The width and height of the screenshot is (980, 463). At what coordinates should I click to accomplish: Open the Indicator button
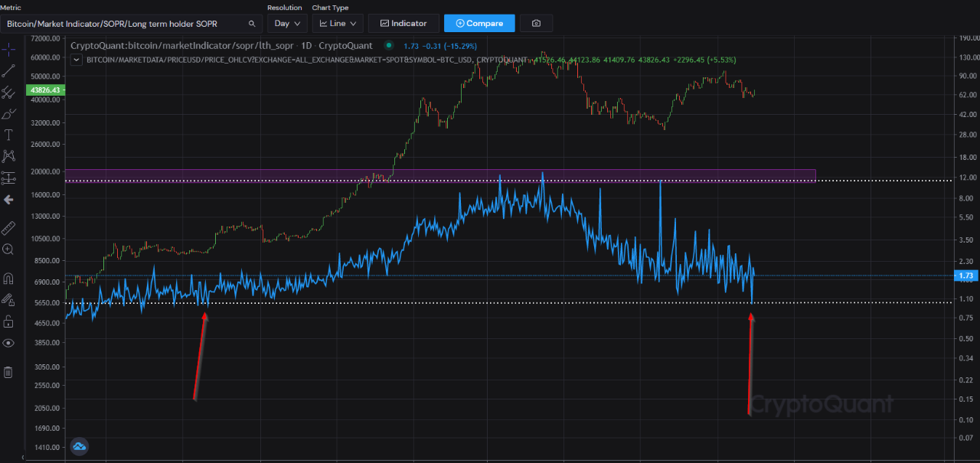(x=403, y=23)
